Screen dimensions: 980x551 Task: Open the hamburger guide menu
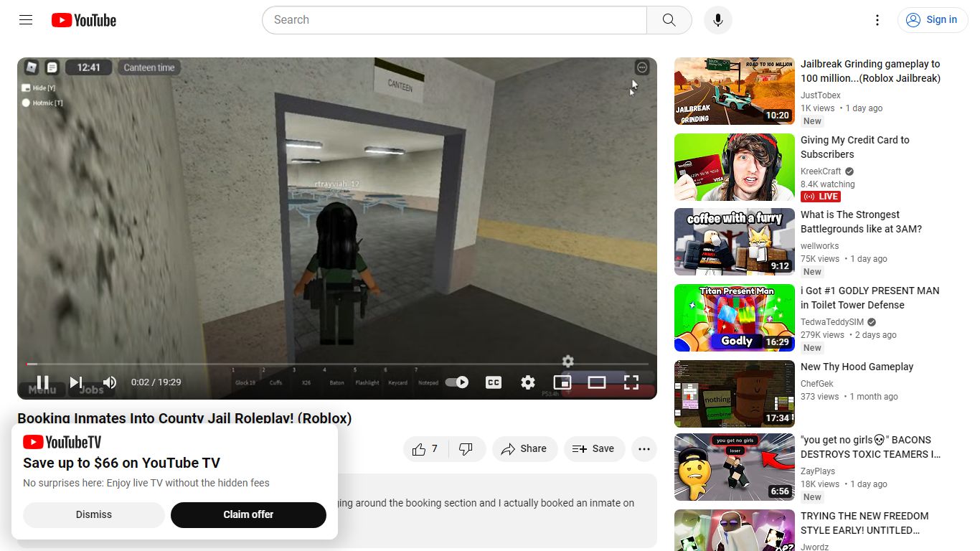tap(26, 20)
